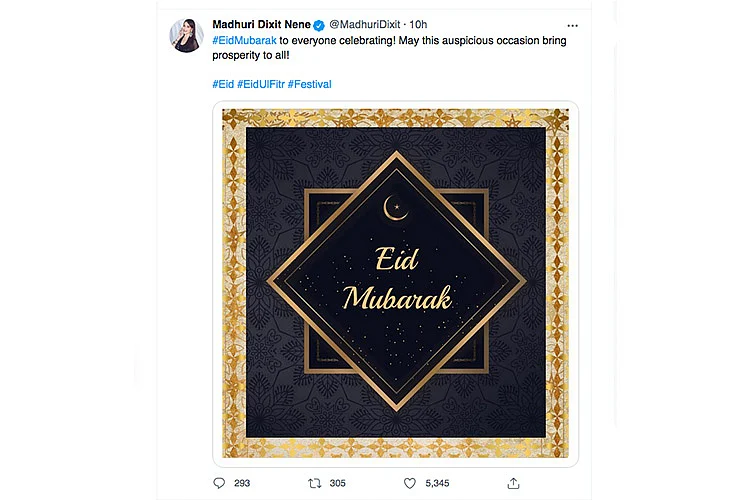This screenshot has width=750, height=500.
Task: Open the #EidMubarak hashtag
Action: [244, 41]
